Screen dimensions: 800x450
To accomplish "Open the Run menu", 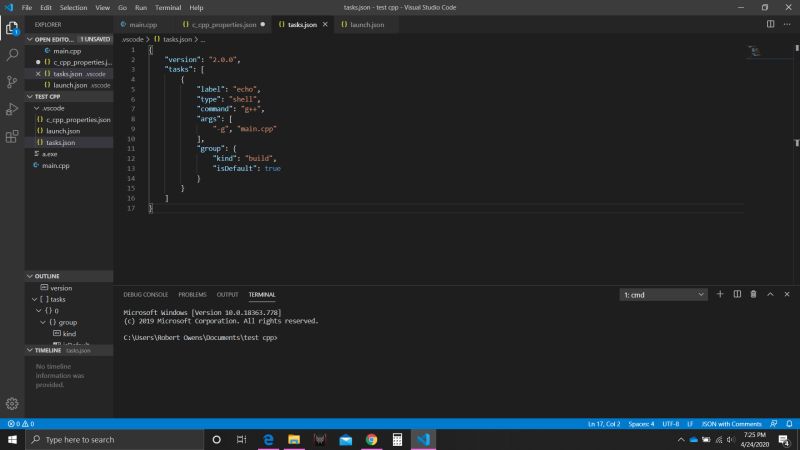I will click(141, 8).
